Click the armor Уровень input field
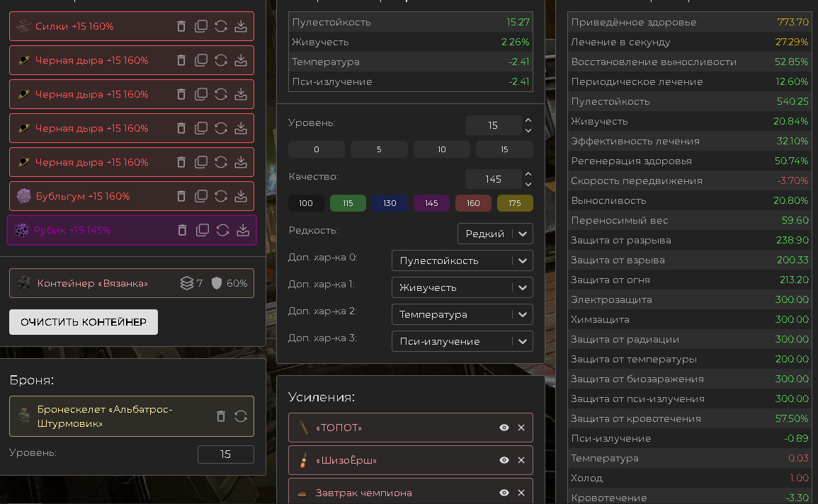Viewport: 818px width, 504px height. pos(225,454)
